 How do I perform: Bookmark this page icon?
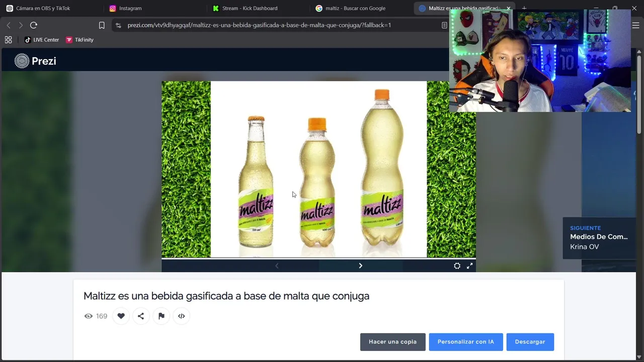[102, 25]
